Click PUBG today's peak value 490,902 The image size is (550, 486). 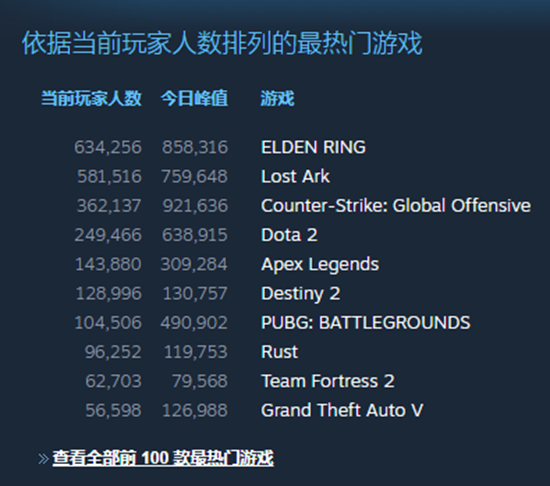point(194,323)
